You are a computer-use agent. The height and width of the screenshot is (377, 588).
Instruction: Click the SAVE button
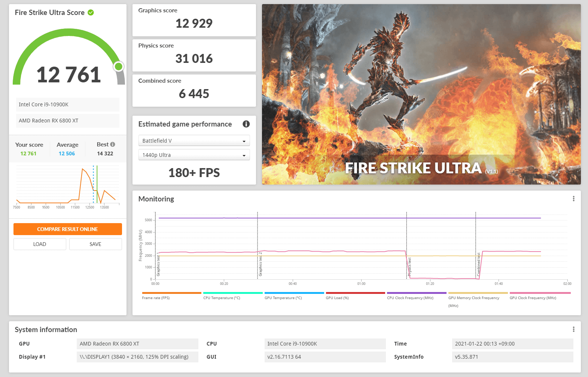click(95, 244)
